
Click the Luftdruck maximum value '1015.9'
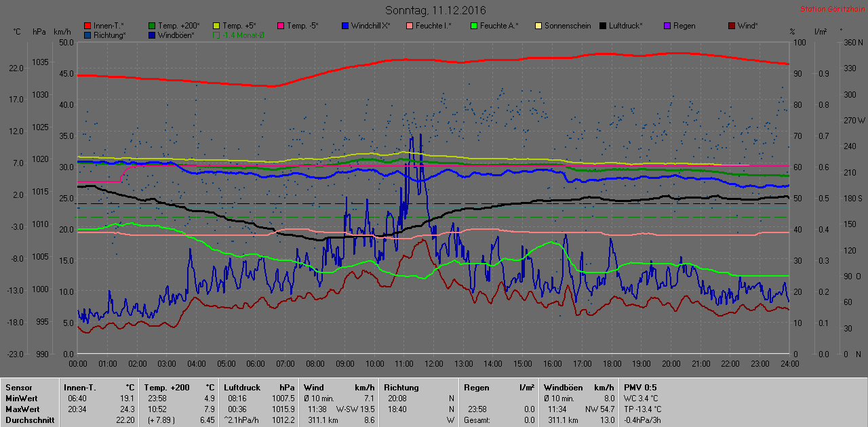point(283,409)
